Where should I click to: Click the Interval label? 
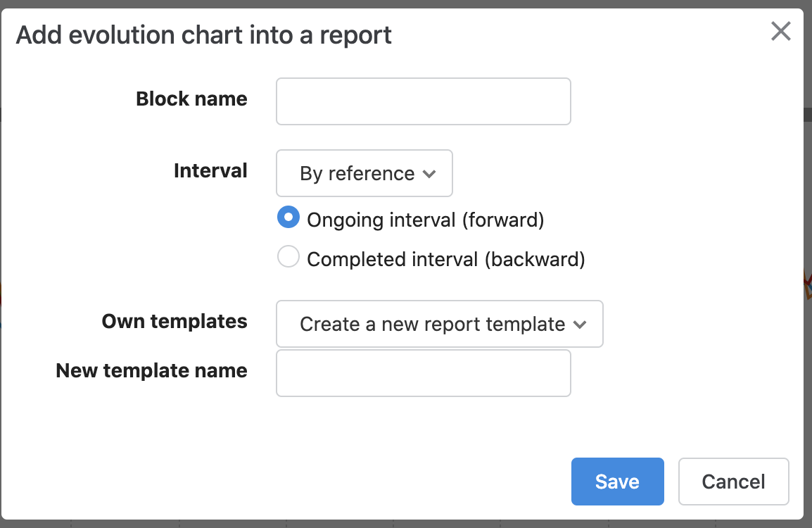pos(210,170)
